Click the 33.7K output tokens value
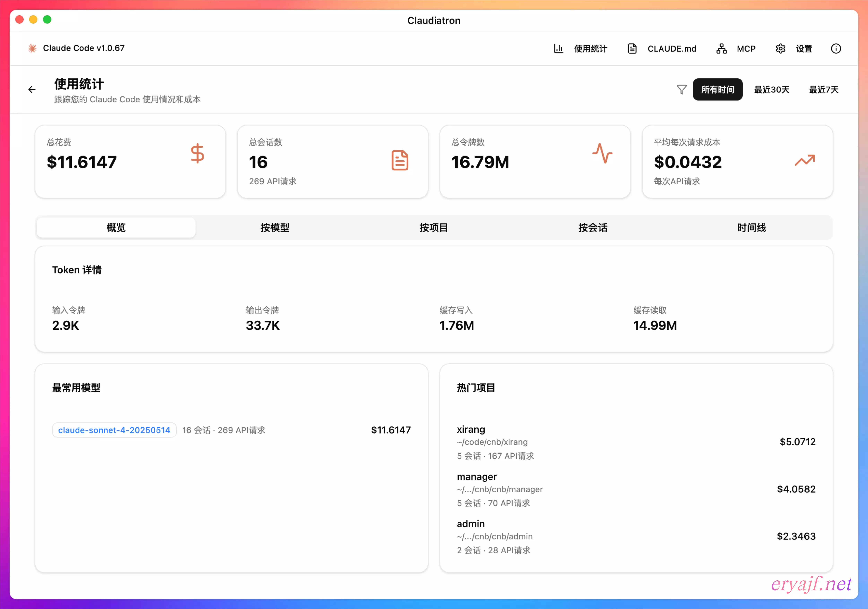This screenshot has height=609, width=868. point(263,326)
